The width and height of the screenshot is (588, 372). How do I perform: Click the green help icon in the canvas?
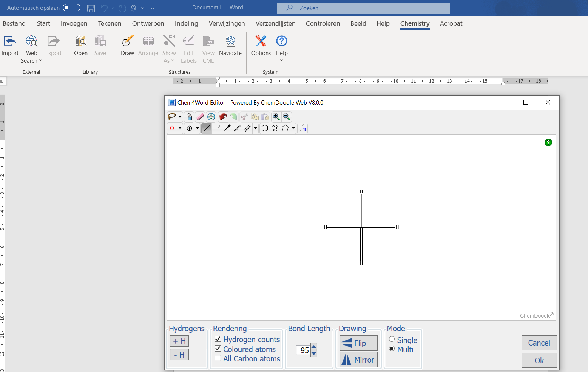click(x=548, y=142)
